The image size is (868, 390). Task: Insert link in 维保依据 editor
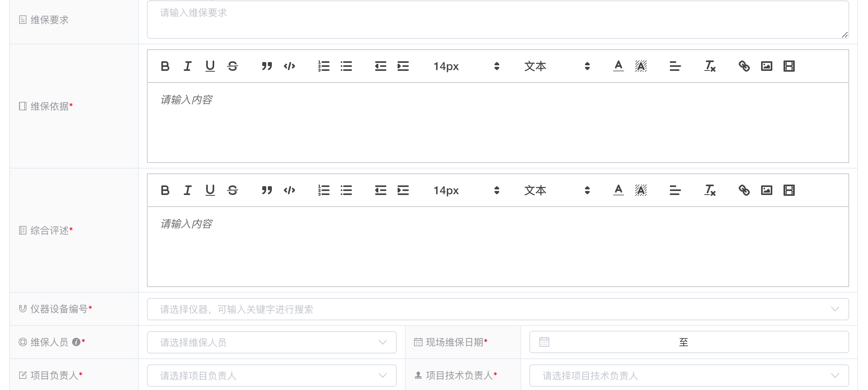pos(744,66)
